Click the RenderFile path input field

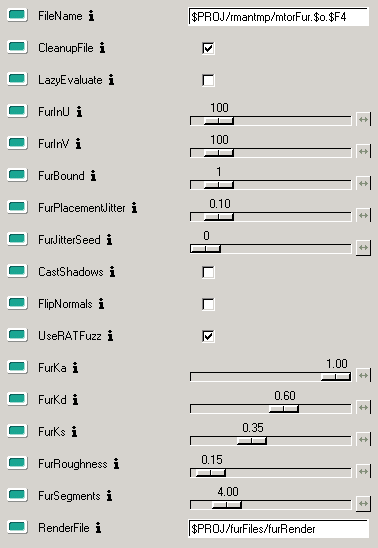(278, 529)
